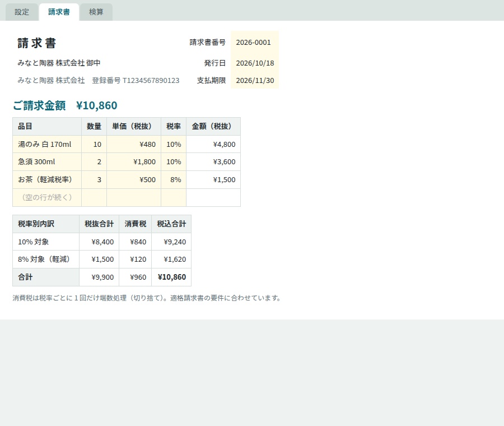Switch to the 設定 tab
The height and width of the screenshot is (426, 504).
(x=22, y=12)
